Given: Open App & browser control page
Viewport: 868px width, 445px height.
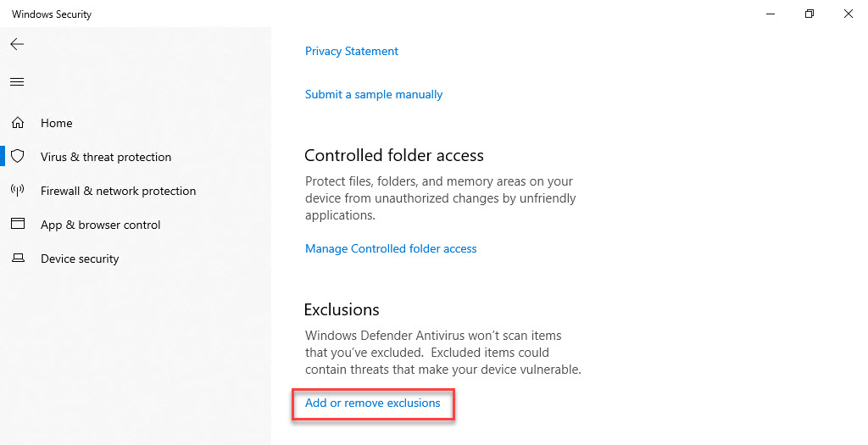Looking at the screenshot, I should pos(100,225).
